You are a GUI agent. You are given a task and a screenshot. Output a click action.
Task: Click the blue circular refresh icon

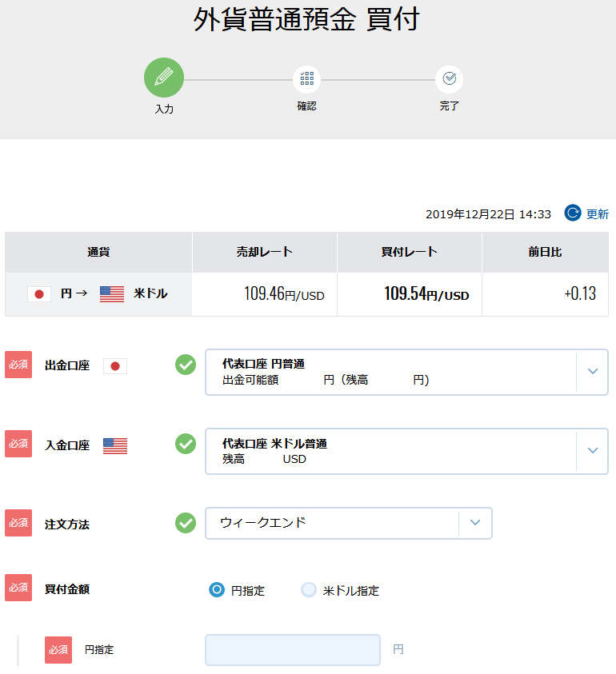(573, 213)
